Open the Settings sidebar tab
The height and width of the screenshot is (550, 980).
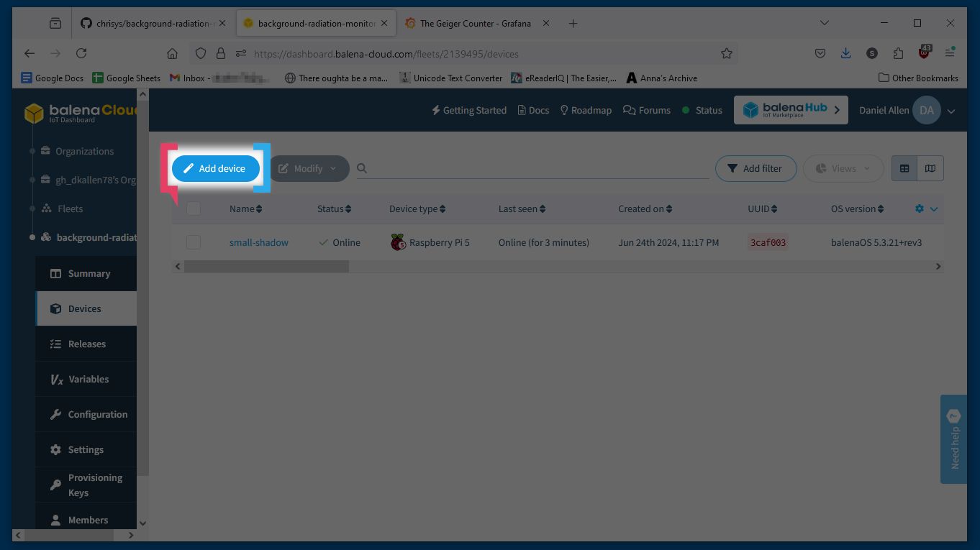(86, 449)
